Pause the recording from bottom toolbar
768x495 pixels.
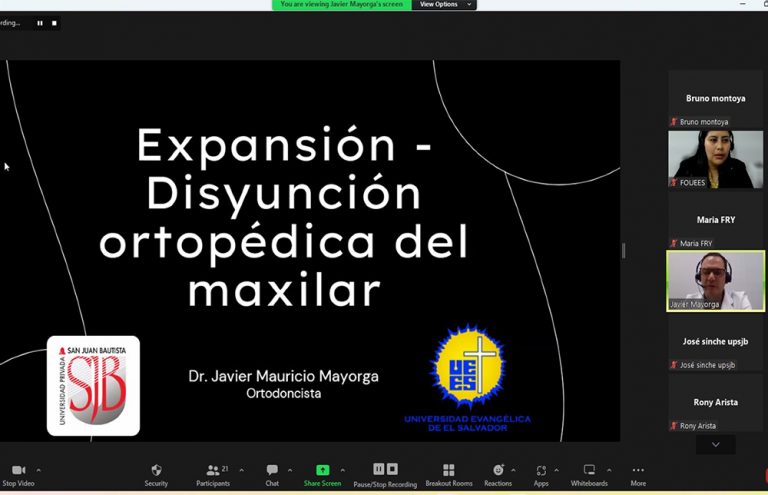pyautogui.click(x=379, y=469)
